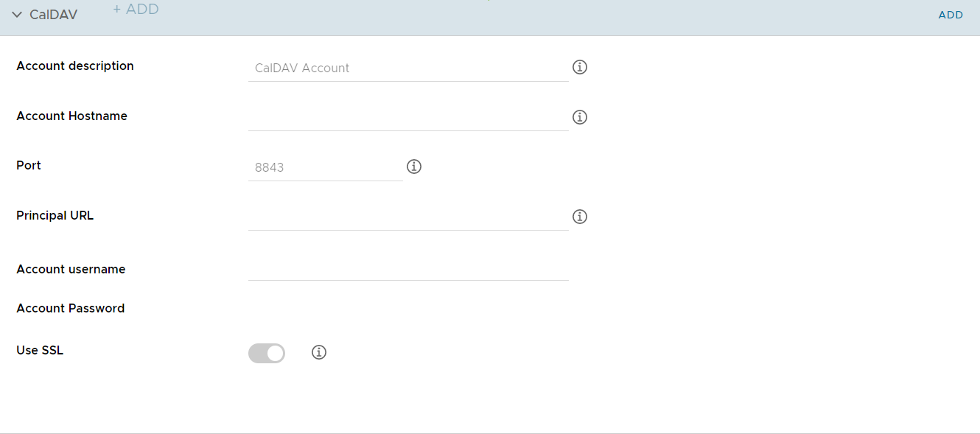Open info icon beside Account description field

click(x=580, y=67)
